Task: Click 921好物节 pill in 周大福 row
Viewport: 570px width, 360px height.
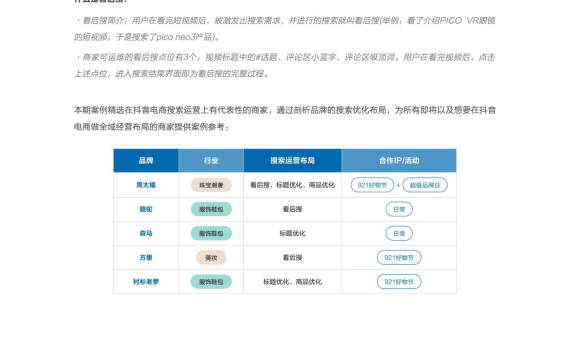Action: [372, 185]
